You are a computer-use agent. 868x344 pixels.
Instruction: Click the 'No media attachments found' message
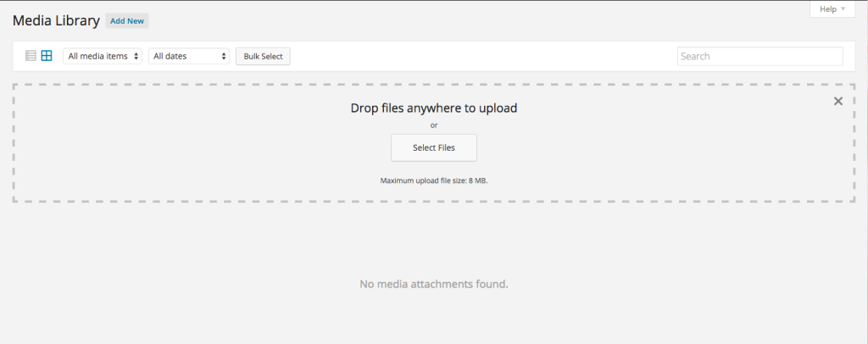point(433,284)
